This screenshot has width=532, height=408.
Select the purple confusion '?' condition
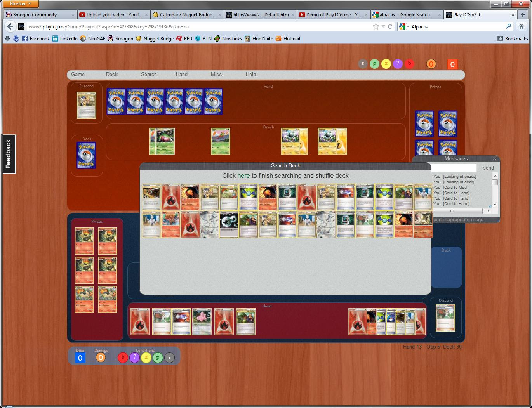[x=134, y=358]
